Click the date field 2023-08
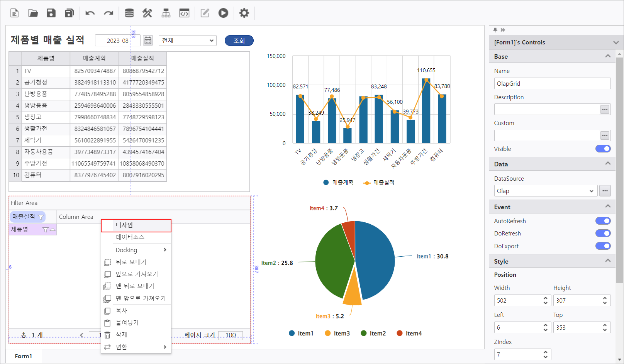The height and width of the screenshot is (364, 624). point(117,41)
